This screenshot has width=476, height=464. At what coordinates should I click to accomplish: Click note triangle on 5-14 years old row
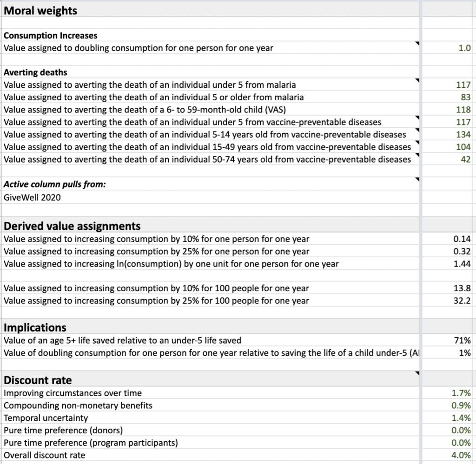(417, 131)
